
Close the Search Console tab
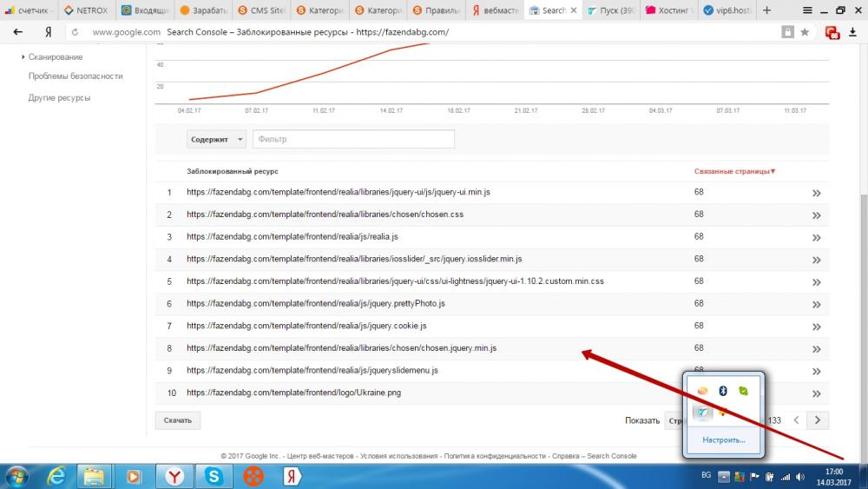574,10
